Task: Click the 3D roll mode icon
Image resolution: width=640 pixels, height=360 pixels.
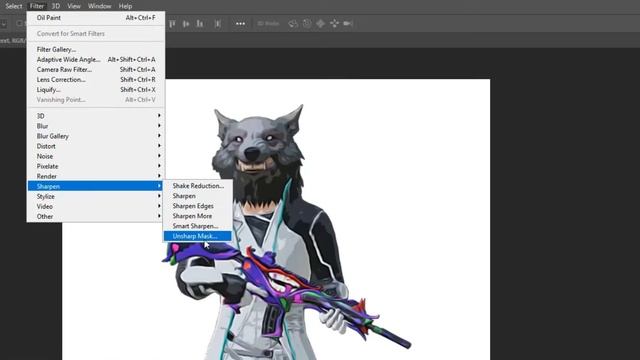Action: (307, 24)
